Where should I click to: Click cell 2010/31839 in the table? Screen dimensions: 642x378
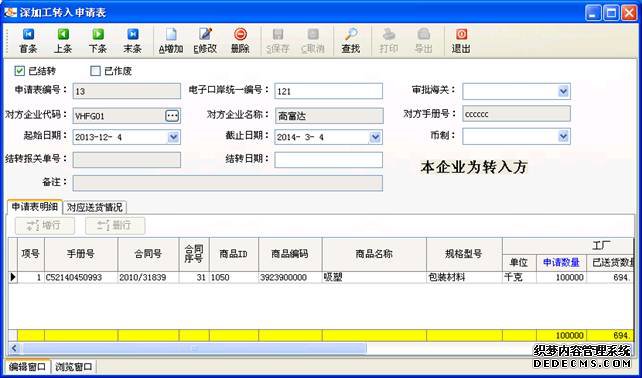[149, 277]
